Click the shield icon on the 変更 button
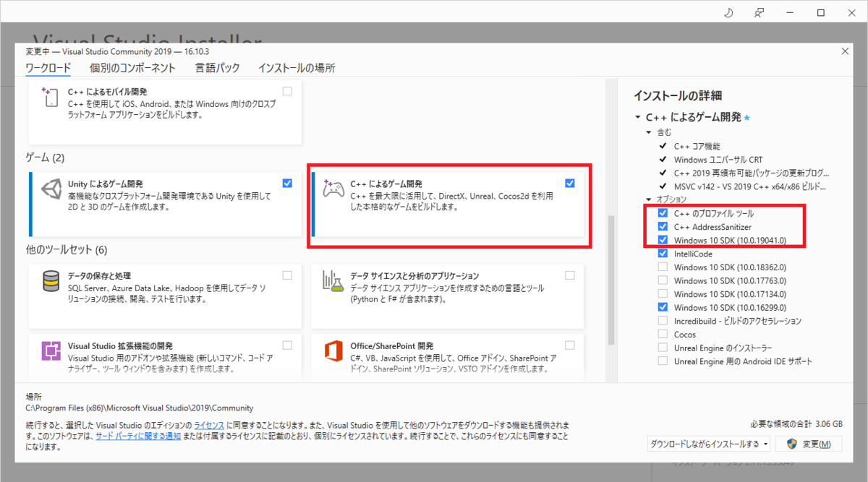 pos(791,443)
